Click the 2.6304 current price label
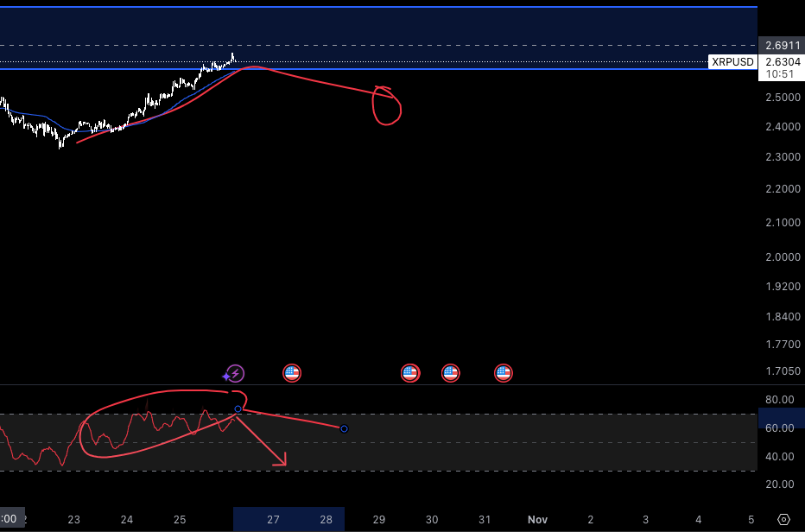This screenshot has height=532, width=805. tap(783, 62)
